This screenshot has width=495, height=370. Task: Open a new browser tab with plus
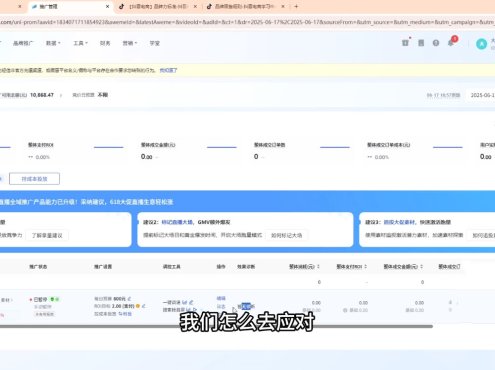pyautogui.click(x=296, y=6)
